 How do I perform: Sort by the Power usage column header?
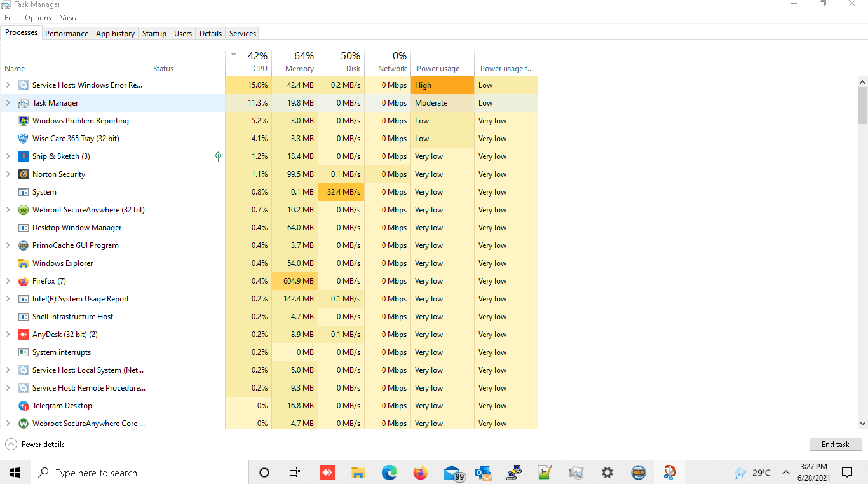[442, 62]
